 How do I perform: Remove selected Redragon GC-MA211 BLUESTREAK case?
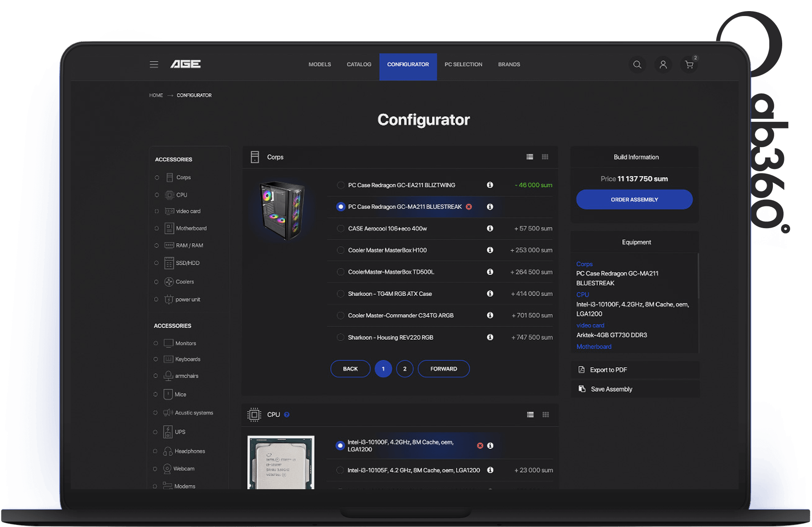(469, 207)
